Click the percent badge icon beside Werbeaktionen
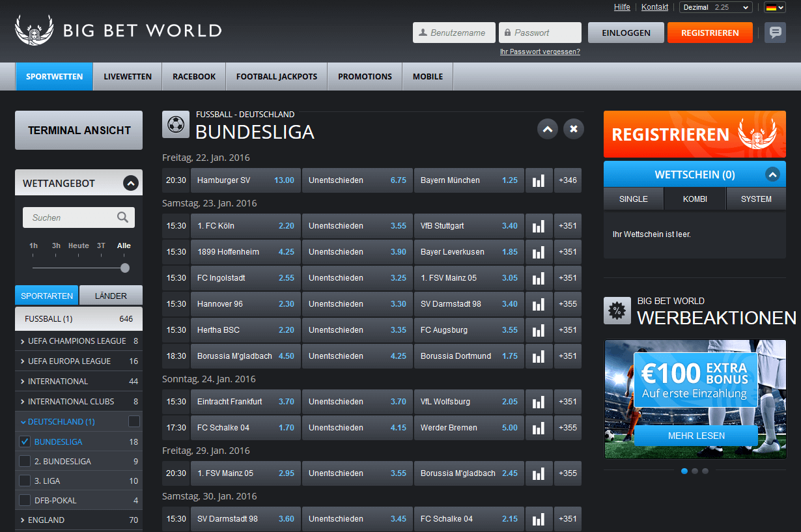This screenshot has height=532, width=801. [x=617, y=311]
